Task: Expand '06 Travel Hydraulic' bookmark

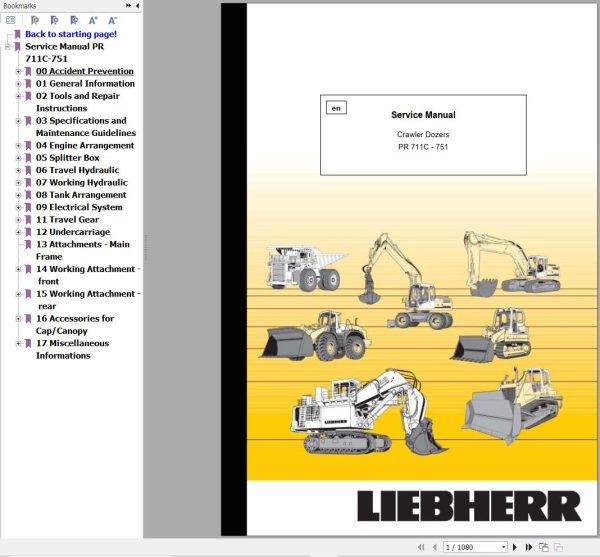Action: tap(18, 170)
